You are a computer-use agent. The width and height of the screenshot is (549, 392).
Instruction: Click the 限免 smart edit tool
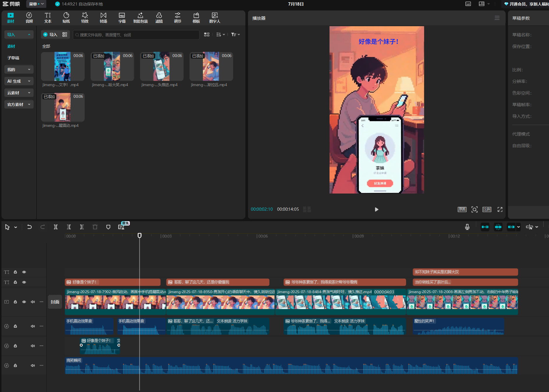click(x=121, y=227)
